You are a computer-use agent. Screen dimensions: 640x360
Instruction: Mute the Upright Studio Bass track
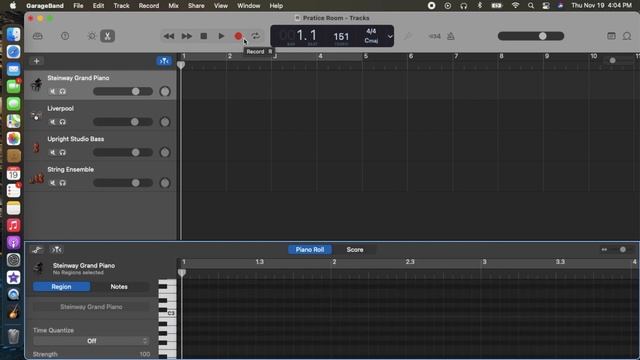pos(53,152)
